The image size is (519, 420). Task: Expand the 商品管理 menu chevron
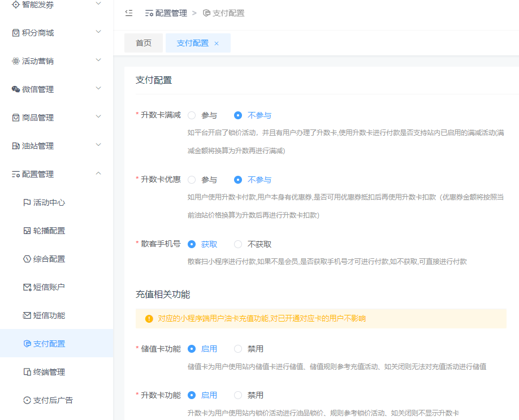pyautogui.click(x=98, y=116)
